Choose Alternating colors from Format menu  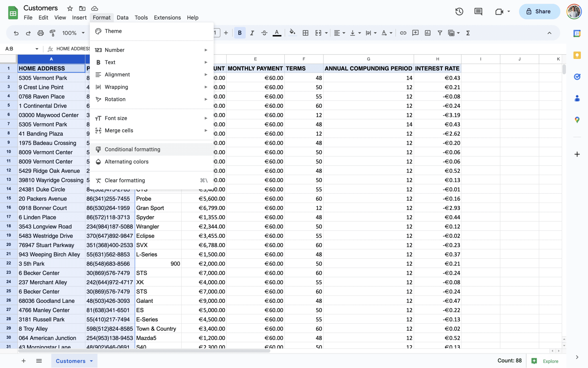click(126, 162)
